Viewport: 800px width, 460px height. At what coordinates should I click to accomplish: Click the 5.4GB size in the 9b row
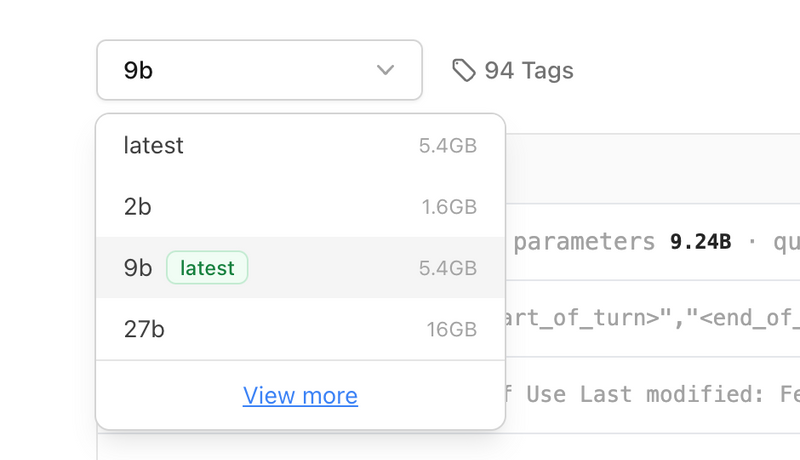coord(447,268)
